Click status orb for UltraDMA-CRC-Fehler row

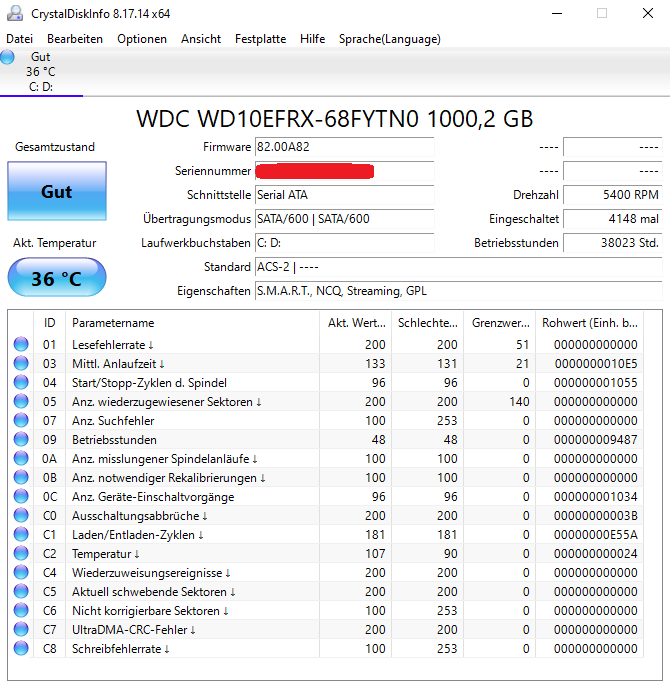[21, 630]
